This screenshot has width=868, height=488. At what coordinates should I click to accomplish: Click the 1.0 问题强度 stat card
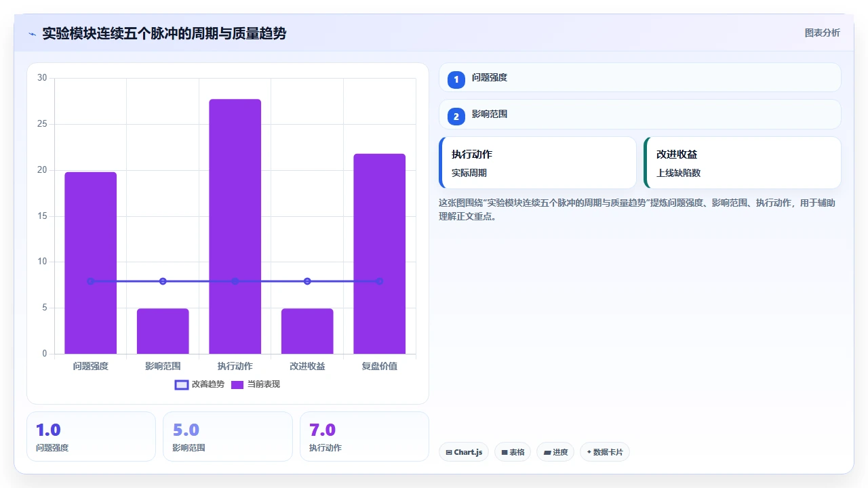click(x=91, y=436)
